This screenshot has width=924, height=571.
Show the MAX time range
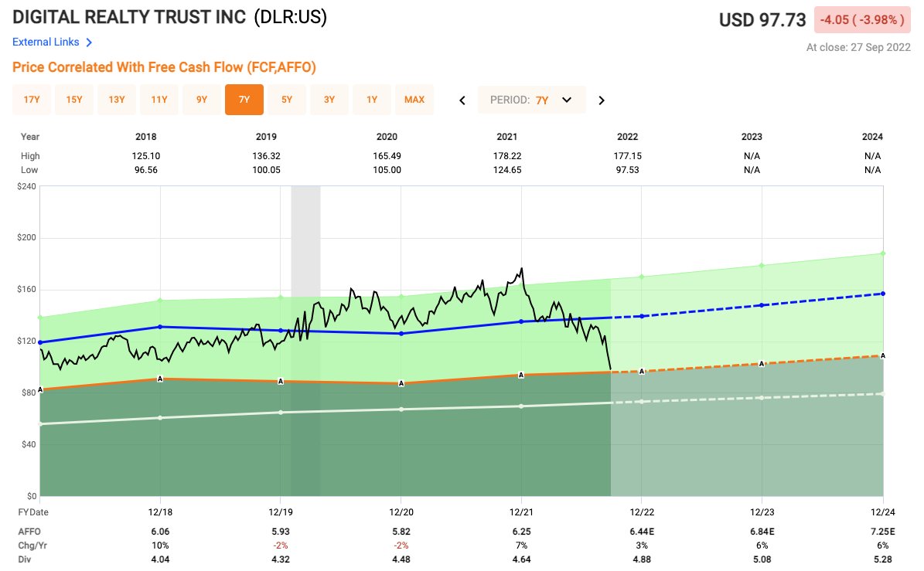click(x=414, y=100)
